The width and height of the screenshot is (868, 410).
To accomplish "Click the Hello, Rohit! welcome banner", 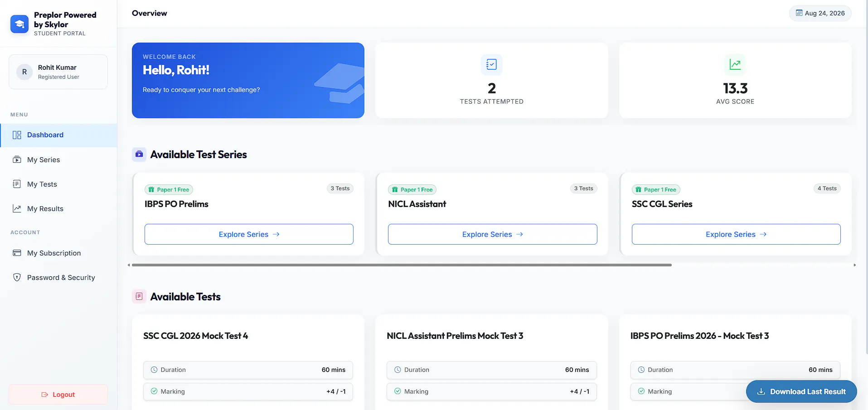I will (248, 80).
